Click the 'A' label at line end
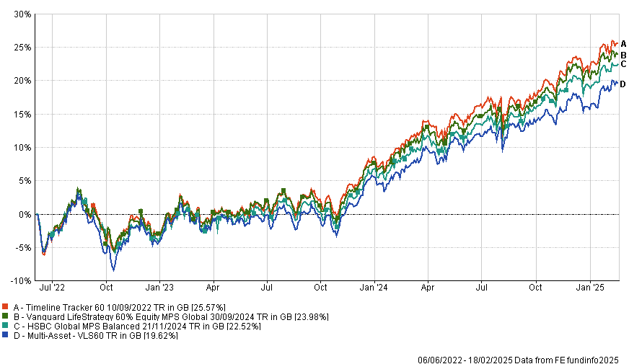 point(623,44)
